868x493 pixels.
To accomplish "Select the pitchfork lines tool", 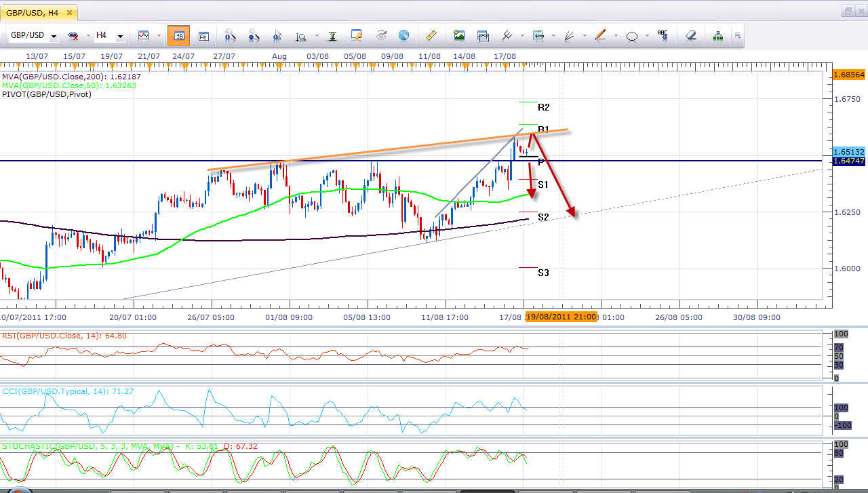I will [507, 35].
